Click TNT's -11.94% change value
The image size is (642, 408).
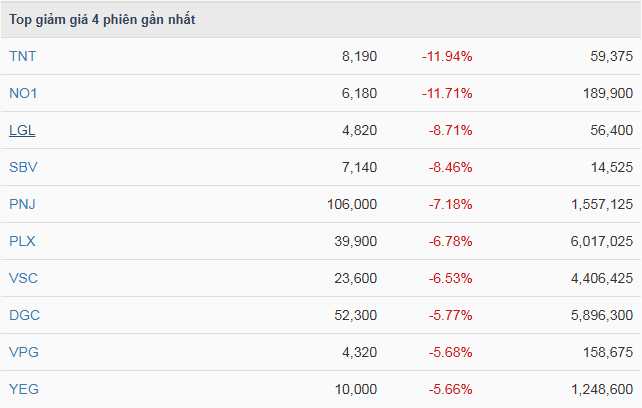pyautogui.click(x=446, y=56)
